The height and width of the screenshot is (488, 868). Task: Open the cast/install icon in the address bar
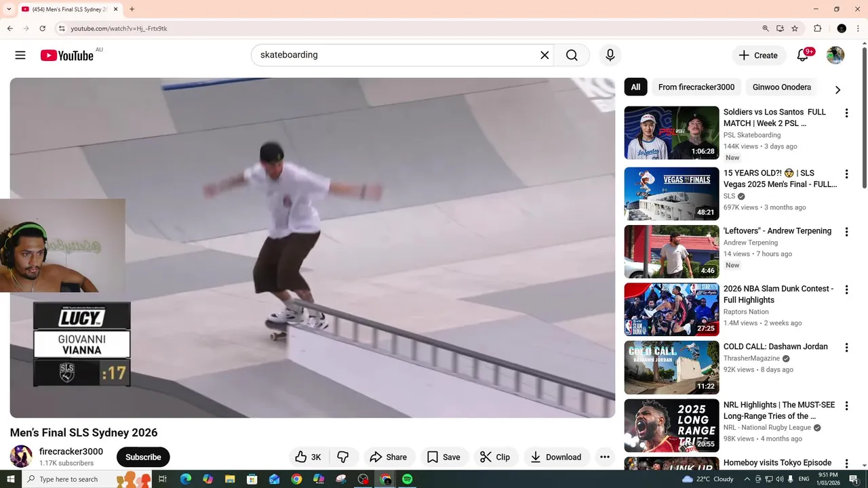[x=780, y=28]
